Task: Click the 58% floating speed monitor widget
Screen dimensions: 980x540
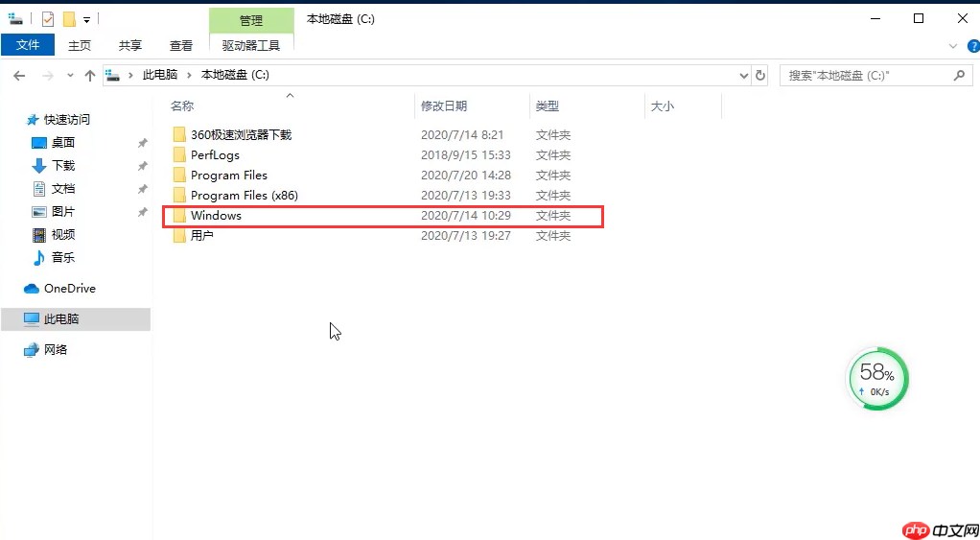Action: (876, 380)
